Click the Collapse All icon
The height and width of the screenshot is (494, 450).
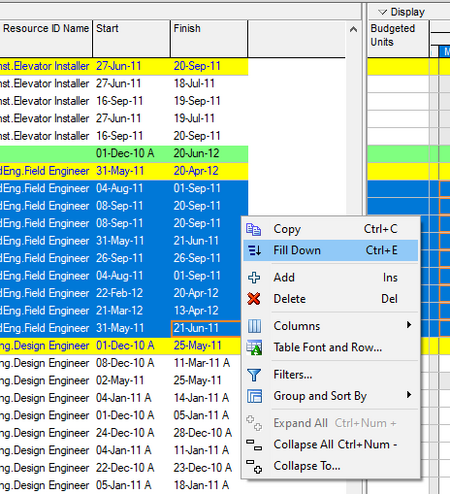coord(254,445)
